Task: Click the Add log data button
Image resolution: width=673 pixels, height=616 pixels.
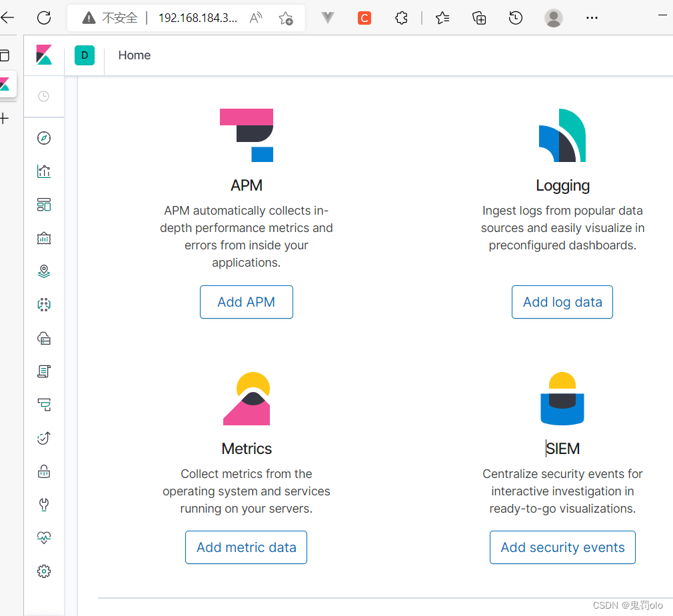Action: [562, 302]
